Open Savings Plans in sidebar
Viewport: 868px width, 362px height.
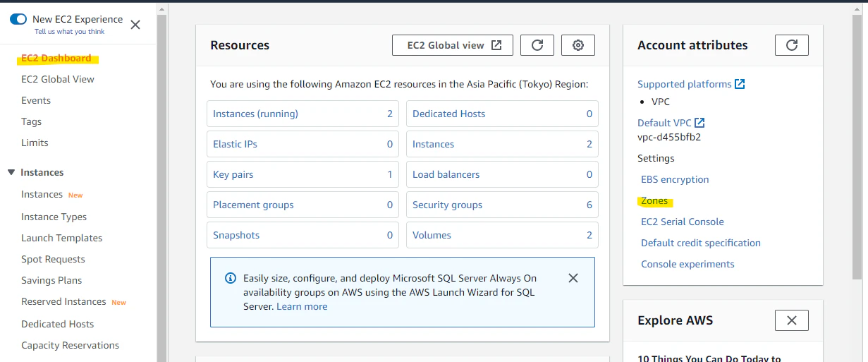click(51, 280)
